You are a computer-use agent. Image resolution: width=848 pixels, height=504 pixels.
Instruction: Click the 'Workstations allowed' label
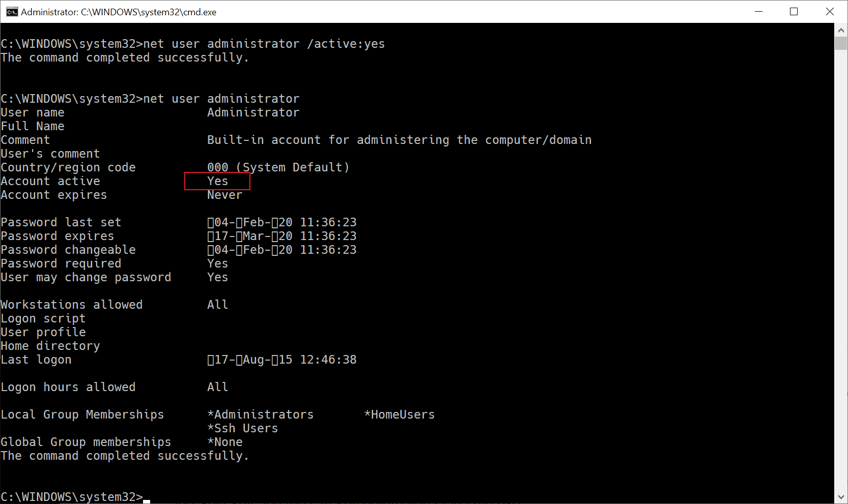pos(72,305)
